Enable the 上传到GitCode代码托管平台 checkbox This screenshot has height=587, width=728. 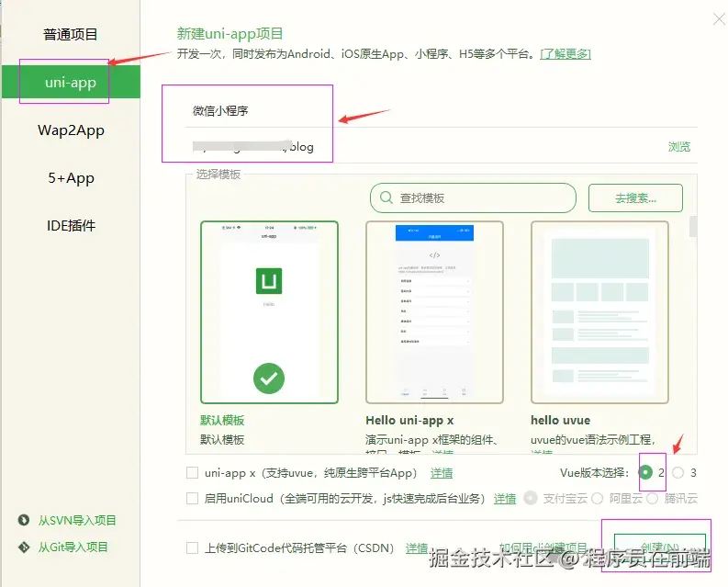(192, 548)
